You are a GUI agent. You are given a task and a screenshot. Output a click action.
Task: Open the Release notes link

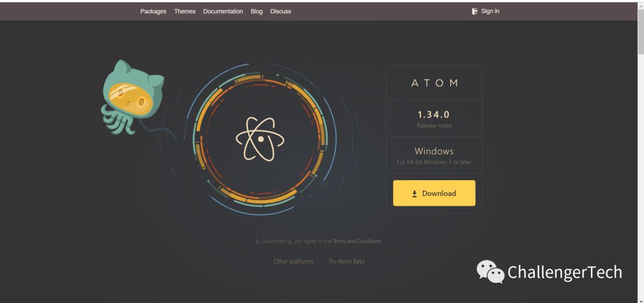tap(434, 126)
